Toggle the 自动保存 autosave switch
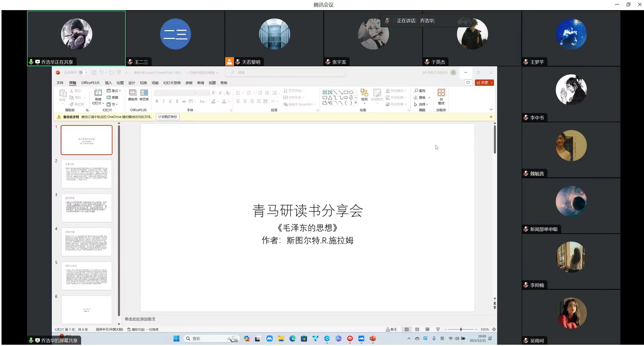644x346 pixels. (84, 73)
